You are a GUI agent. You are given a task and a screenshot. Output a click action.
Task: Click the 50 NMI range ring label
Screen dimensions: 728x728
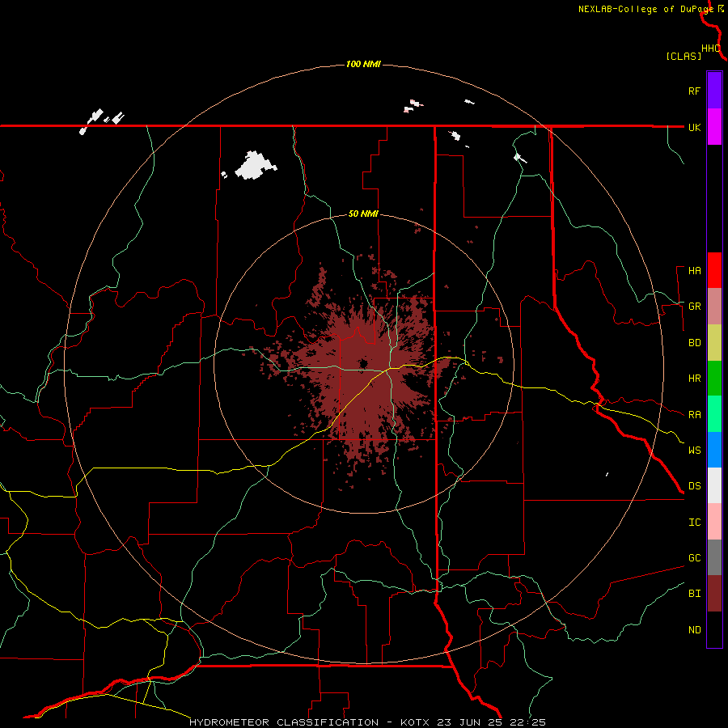coord(363,214)
